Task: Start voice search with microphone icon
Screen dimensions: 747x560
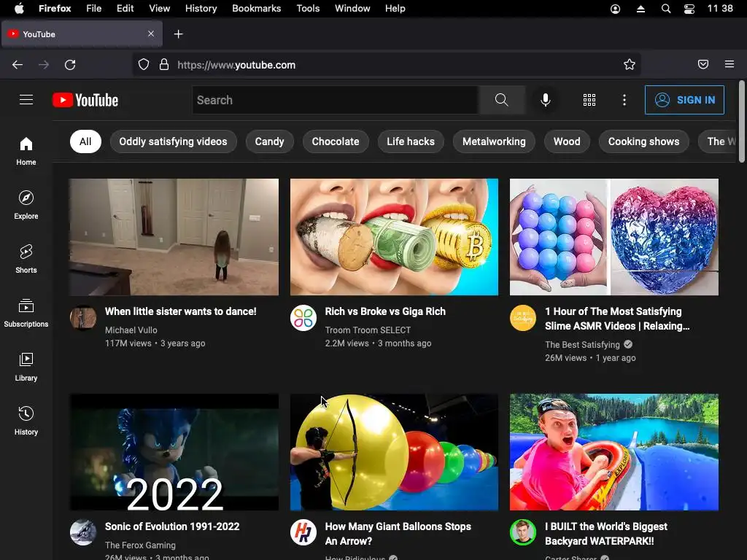Action: pos(546,100)
